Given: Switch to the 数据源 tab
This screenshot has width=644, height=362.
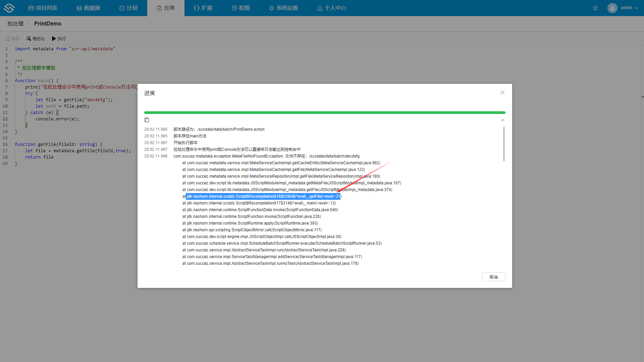Looking at the screenshot, I should 88,8.
